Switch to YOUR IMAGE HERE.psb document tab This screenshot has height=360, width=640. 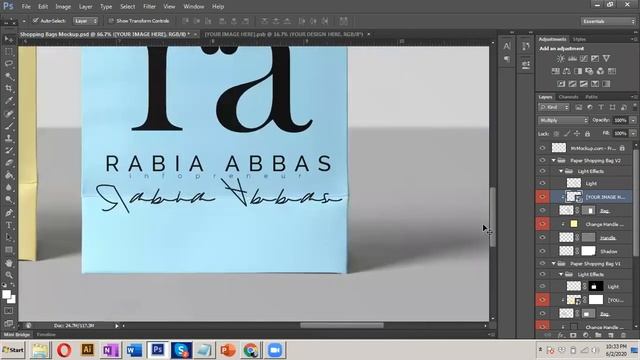tap(284, 34)
